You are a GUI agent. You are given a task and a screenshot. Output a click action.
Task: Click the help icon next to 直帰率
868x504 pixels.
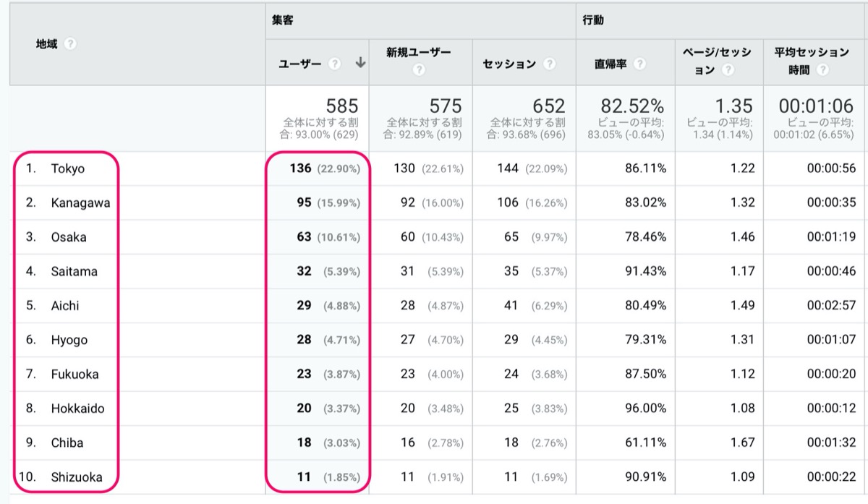click(639, 64)
